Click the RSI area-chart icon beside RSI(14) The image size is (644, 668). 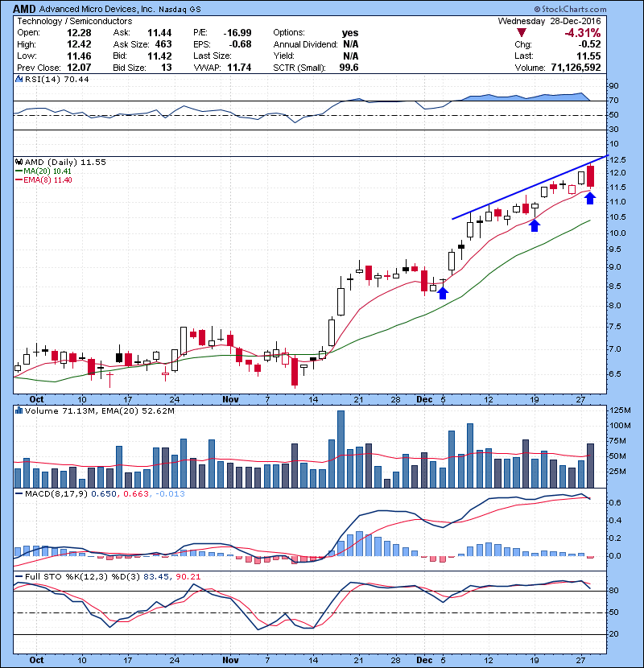tap(19, 79)
